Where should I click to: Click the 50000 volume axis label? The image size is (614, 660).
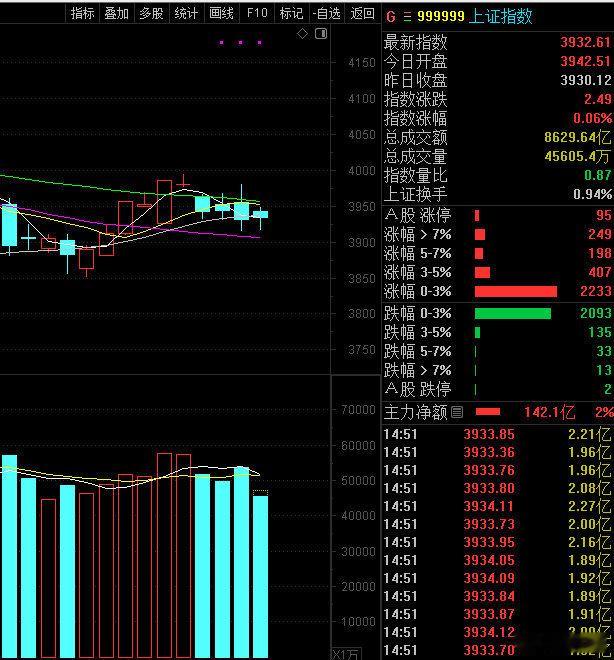[x=358, y=481]
